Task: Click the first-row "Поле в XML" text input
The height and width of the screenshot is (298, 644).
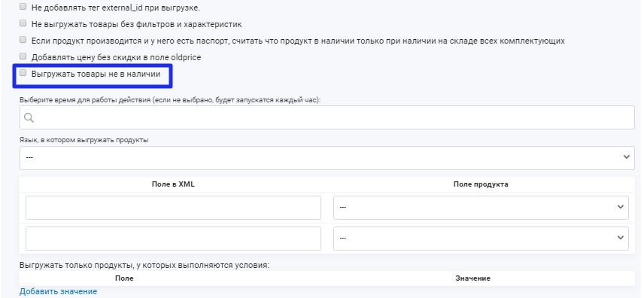Action: coord(173,208)
